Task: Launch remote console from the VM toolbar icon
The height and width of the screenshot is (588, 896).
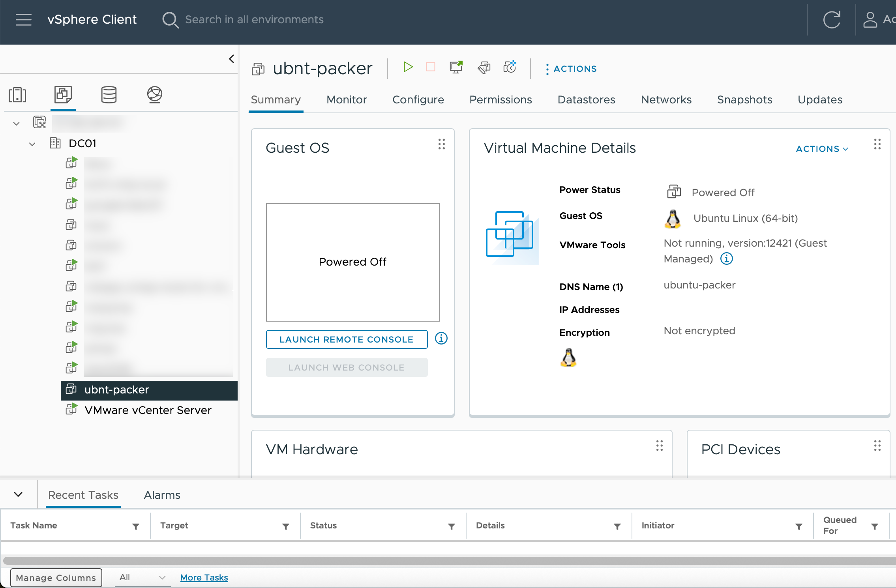Action: coord(455,67)
